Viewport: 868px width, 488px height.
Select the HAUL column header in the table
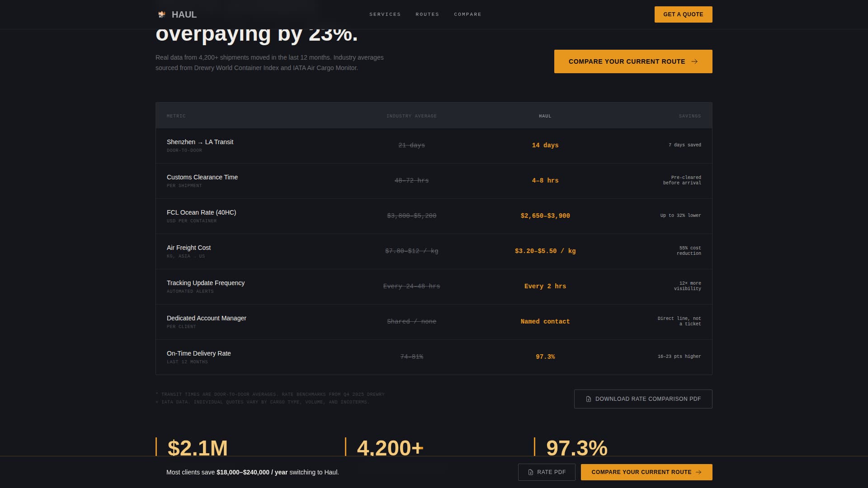(x=545, y=116)
